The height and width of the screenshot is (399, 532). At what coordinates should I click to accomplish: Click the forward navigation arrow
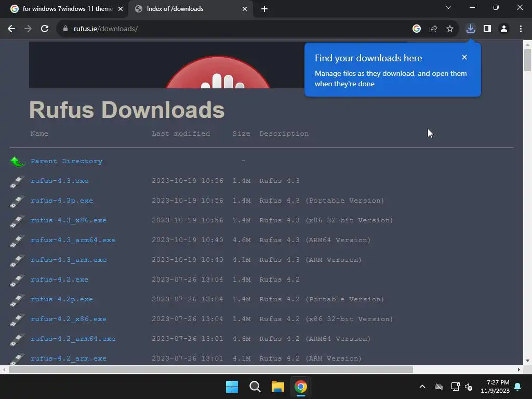click(x=28, y=29)
